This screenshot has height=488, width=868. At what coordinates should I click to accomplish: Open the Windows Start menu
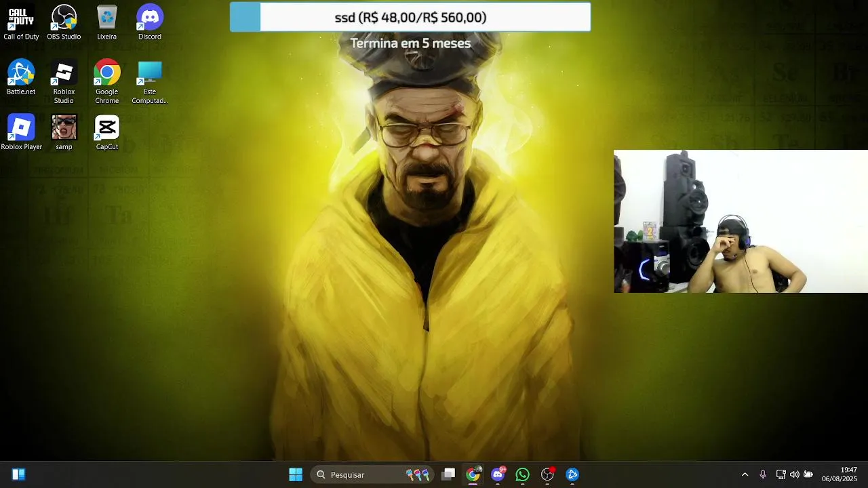(x=296, y=474)
